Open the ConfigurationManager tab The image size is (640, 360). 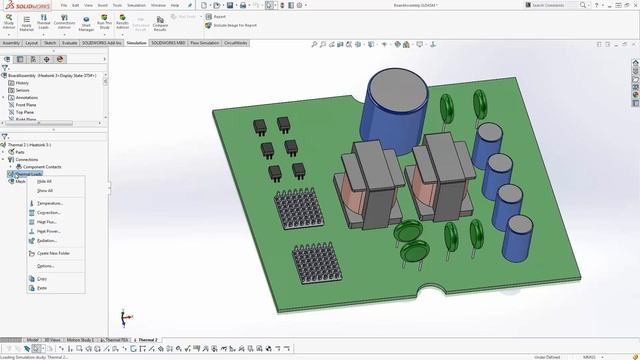click(x=33, y=60)
